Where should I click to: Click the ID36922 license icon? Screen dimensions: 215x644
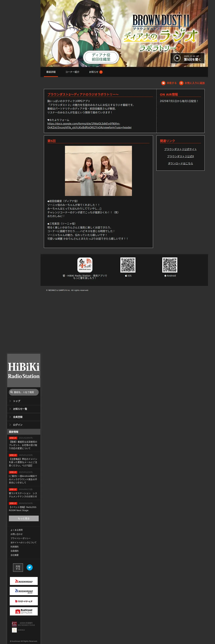[14, 630]
